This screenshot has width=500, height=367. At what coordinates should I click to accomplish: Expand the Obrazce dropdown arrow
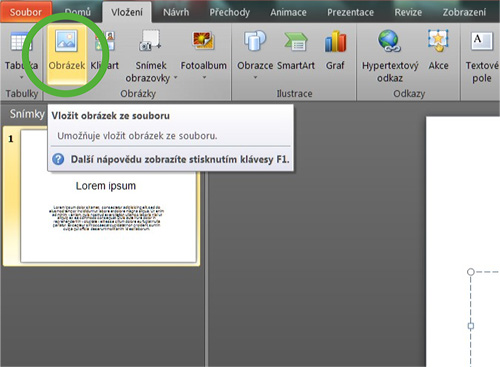[255, 78]
